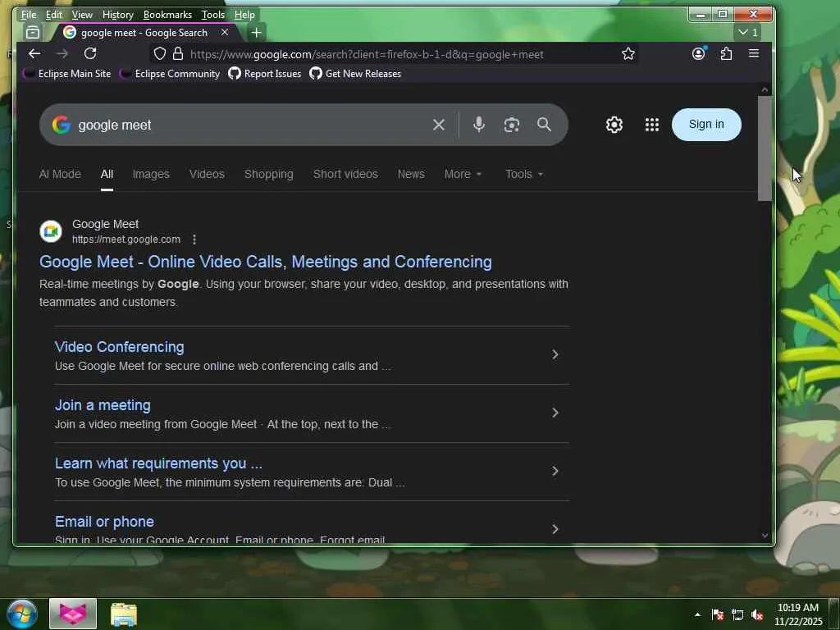The width and height of the screenshot is (840, 630).
Task: Switch to AI Mode tab
Action: pyautogui.click(x=60, y=174)
